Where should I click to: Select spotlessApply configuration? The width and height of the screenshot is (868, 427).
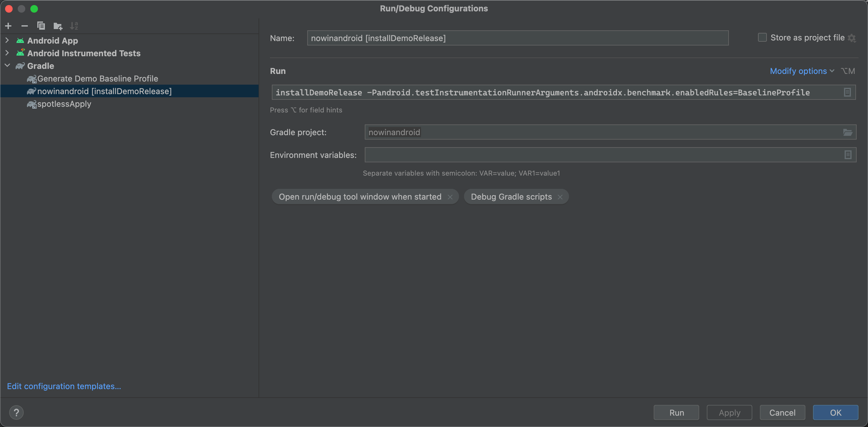pos(63,103)
